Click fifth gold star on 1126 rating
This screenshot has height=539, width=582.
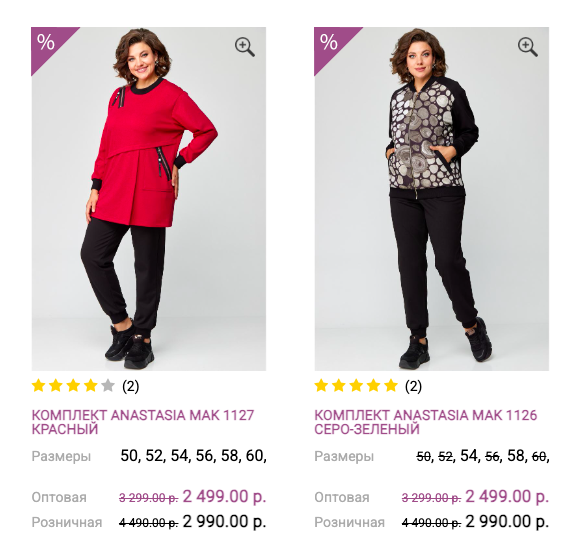point(391,386)
